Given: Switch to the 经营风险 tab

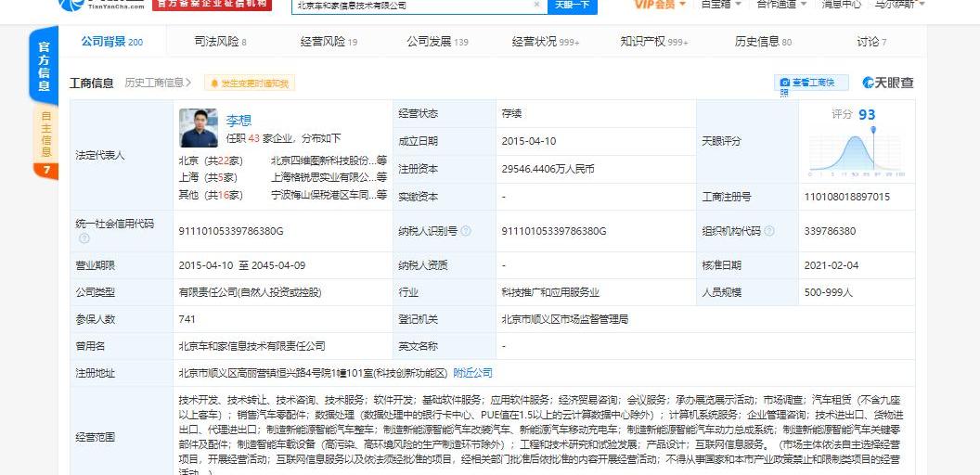Looking at the screenshot, I should (x=329, y=42).
